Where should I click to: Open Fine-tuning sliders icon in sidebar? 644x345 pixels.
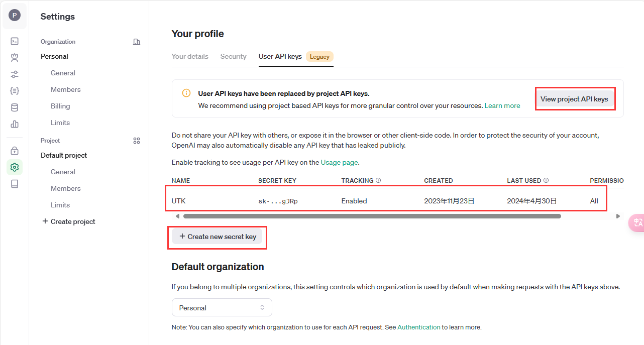pyautogui.click(x=15, y=74)
